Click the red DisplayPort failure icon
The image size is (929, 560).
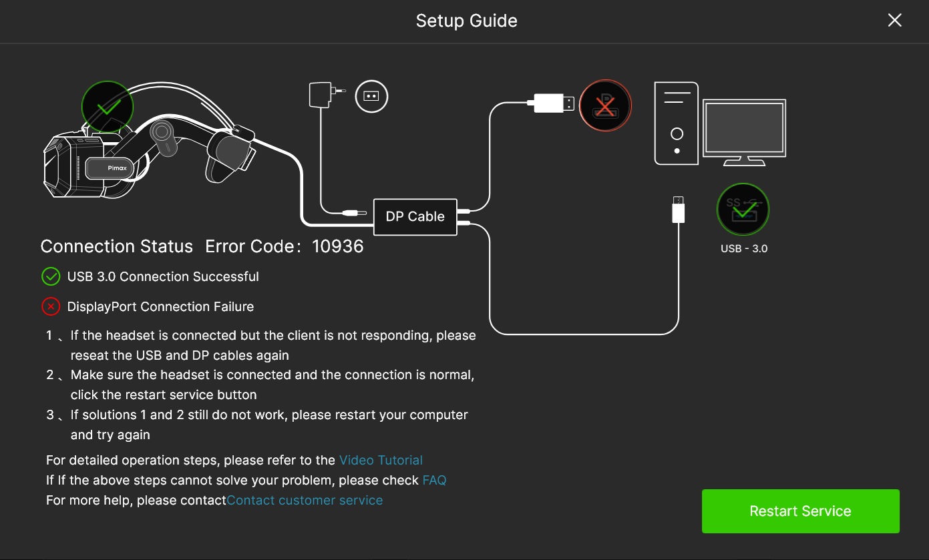605,105
